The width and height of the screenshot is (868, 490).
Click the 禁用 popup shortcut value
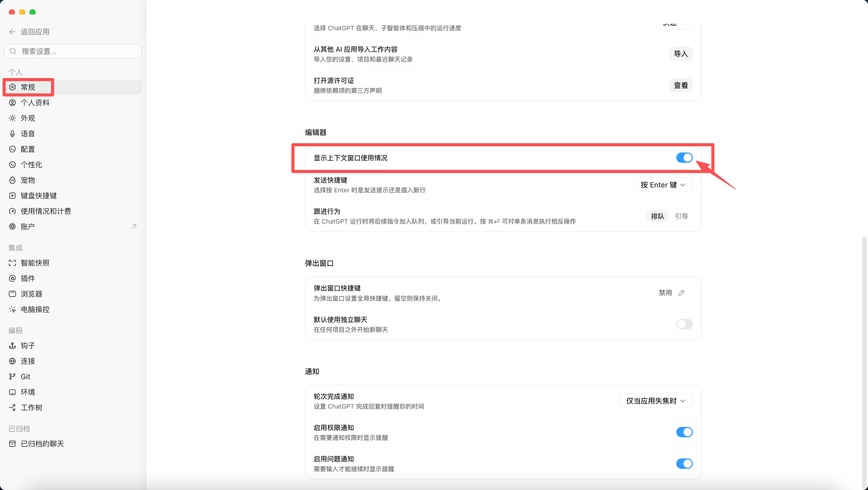pyautogui.click(x=665, y=293)
